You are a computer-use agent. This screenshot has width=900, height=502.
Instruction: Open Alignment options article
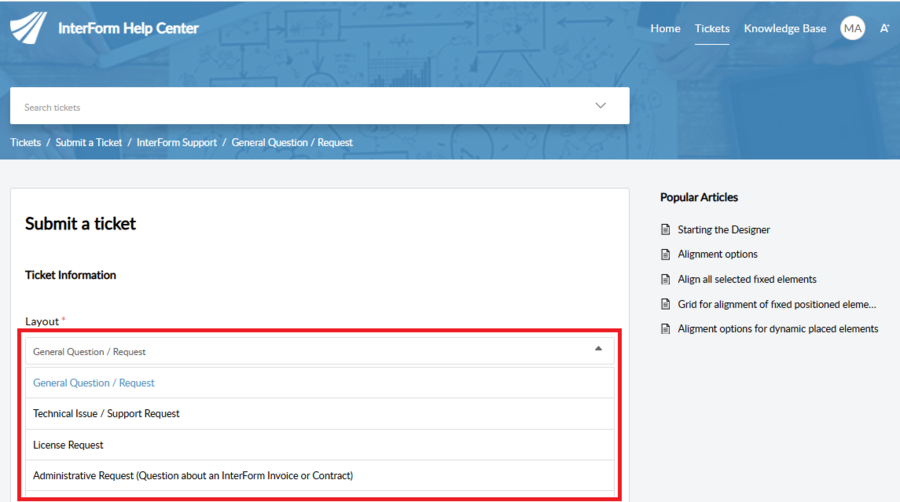[717, 254]
